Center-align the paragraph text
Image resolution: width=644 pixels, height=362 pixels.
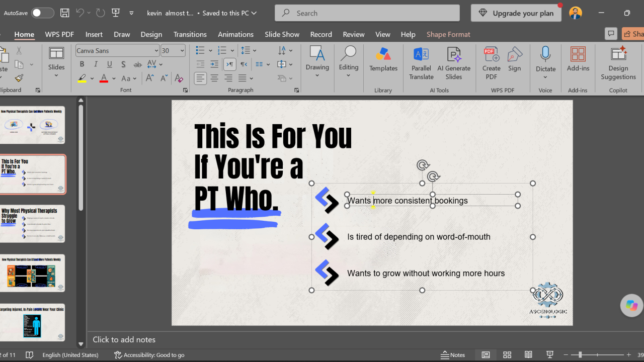(214, 78)
